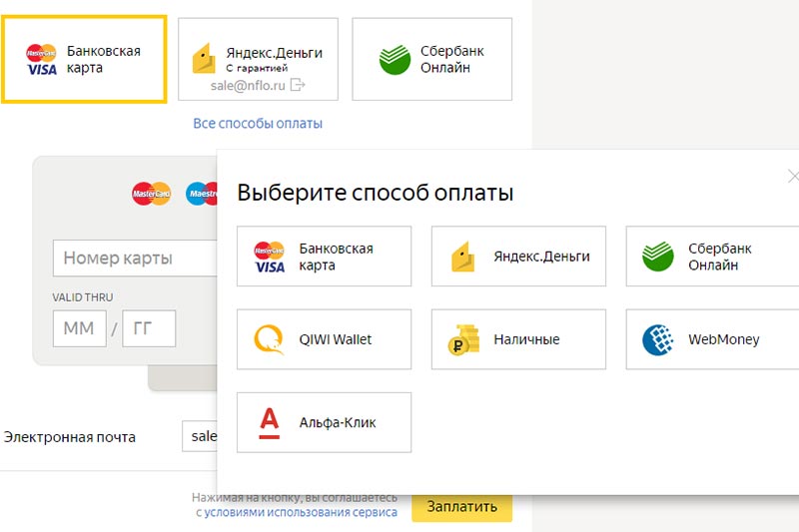
Task: Focus the ГГ expiry year field
Action: click(x=149, y=328)
